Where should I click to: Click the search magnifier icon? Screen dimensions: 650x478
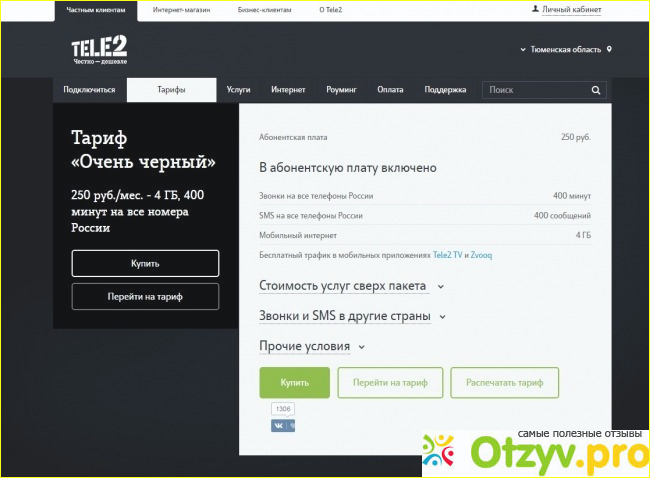tap(596, 90)
